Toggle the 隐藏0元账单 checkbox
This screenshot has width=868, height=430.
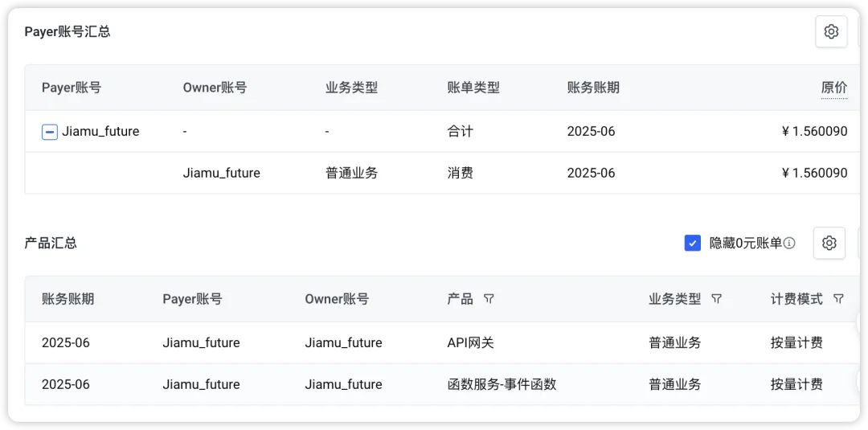pyautogui.click(x=693, y=243)
